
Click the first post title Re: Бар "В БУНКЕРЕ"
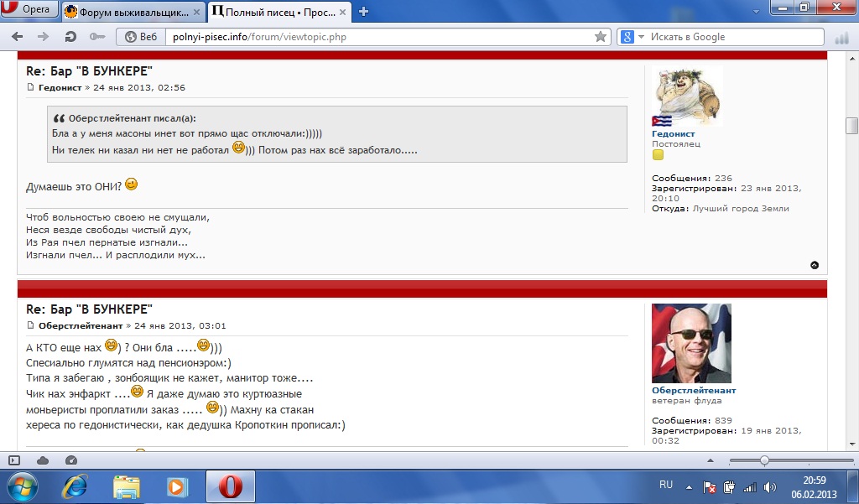(89, 71)
